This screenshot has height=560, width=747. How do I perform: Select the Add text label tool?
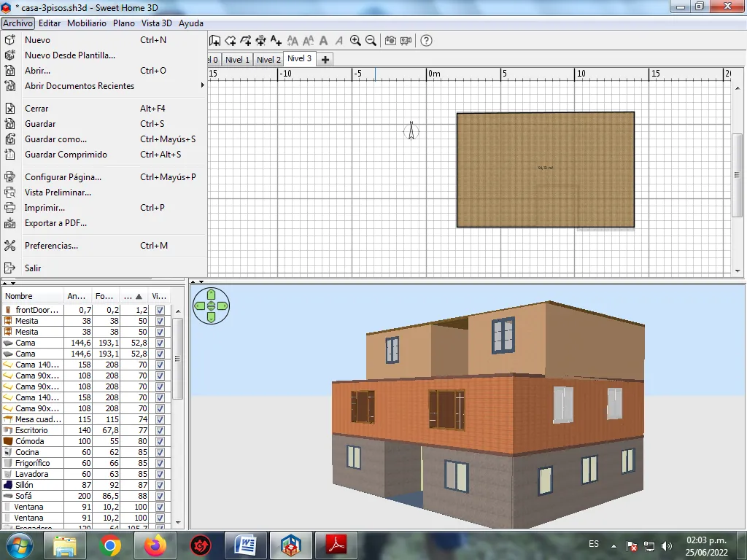click(276, 41)
